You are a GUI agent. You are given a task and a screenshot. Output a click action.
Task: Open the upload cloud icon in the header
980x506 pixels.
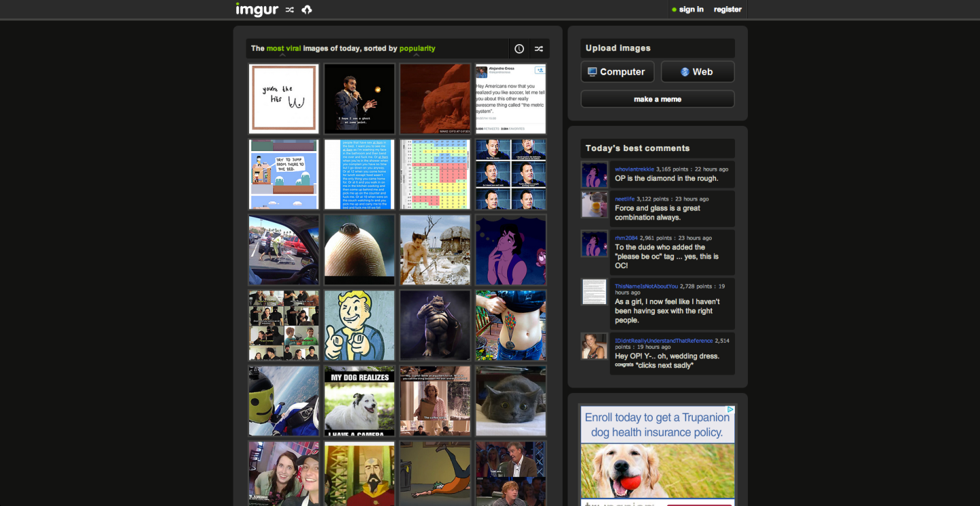[306, 10]
